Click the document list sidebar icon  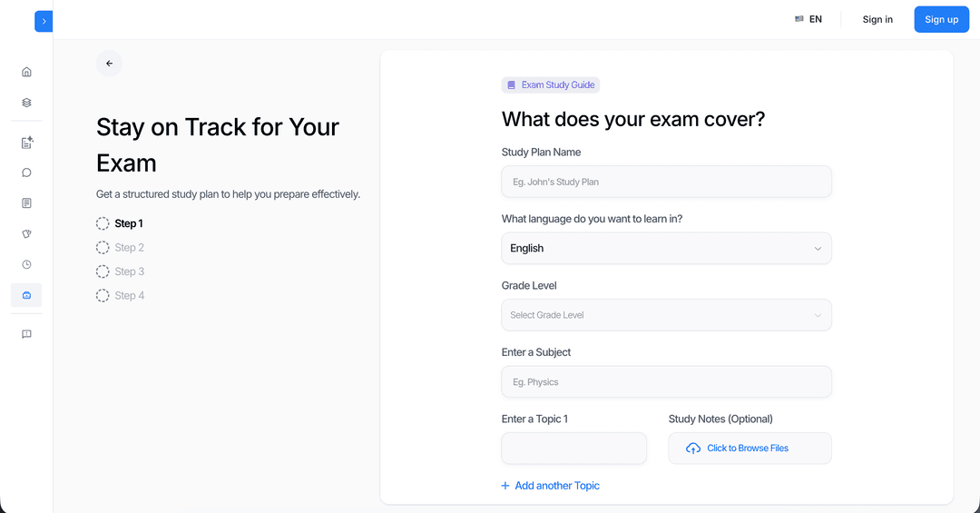tap(26, 203)
